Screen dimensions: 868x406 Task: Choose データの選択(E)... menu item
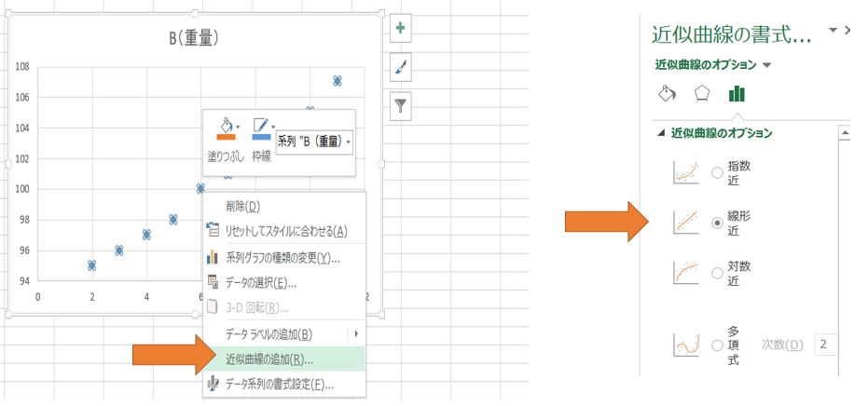coord(284,283)
